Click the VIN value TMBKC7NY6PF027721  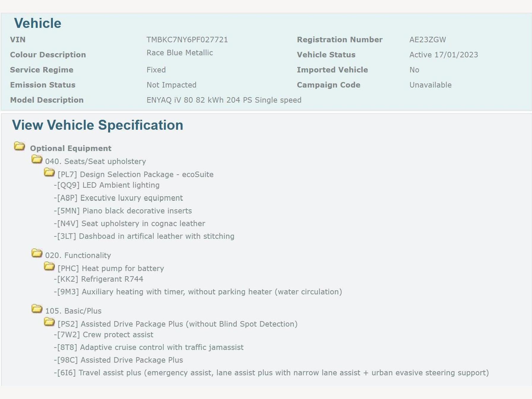coord(187,40)
